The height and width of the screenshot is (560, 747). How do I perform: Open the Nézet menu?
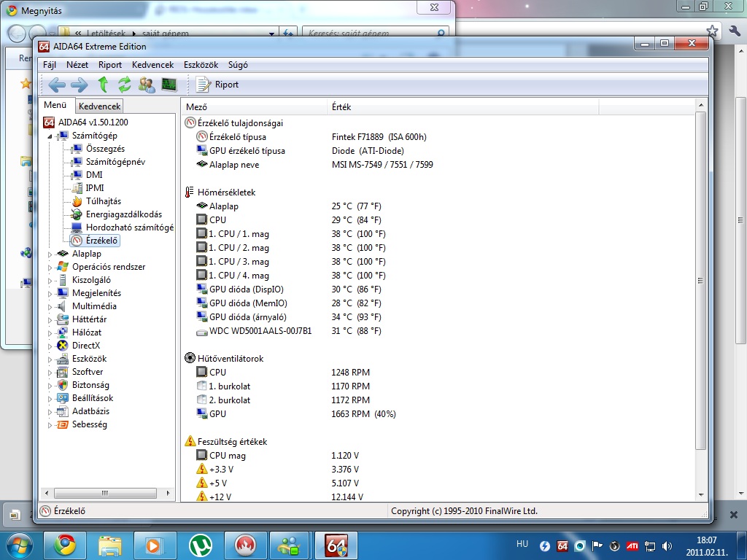coord(77,65)
